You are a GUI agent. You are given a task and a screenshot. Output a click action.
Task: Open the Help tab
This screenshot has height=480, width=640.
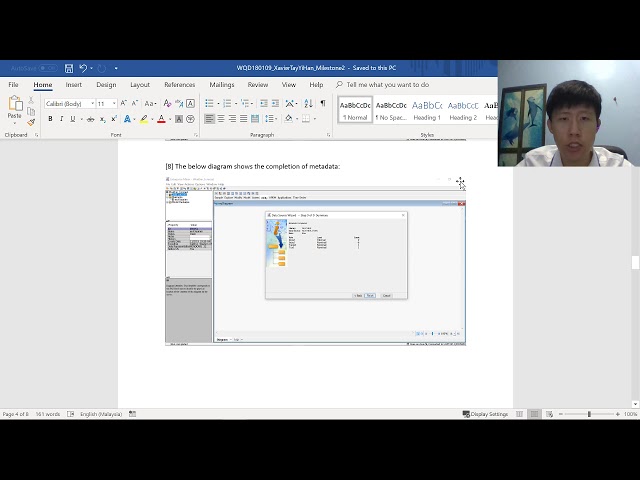[x=316, y=85]
